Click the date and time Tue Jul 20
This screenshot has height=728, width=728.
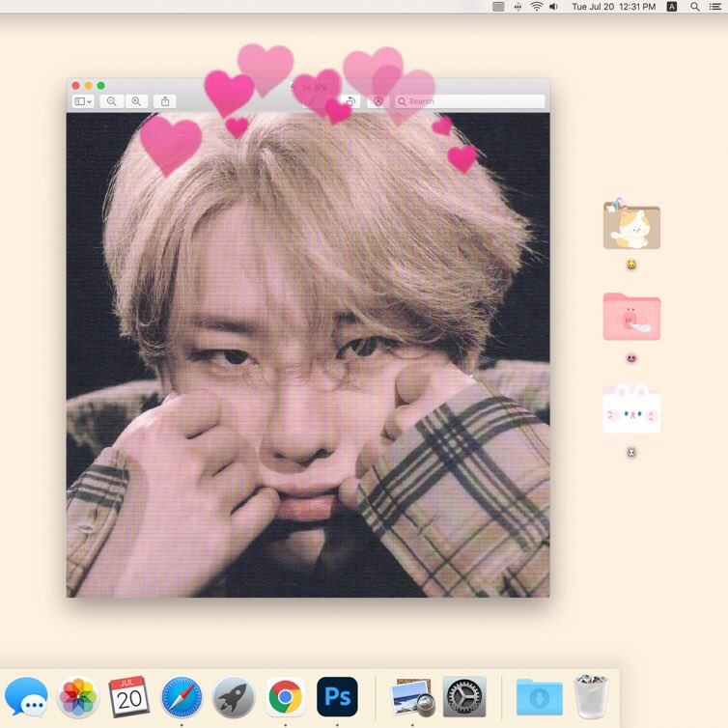click(613, 7)
